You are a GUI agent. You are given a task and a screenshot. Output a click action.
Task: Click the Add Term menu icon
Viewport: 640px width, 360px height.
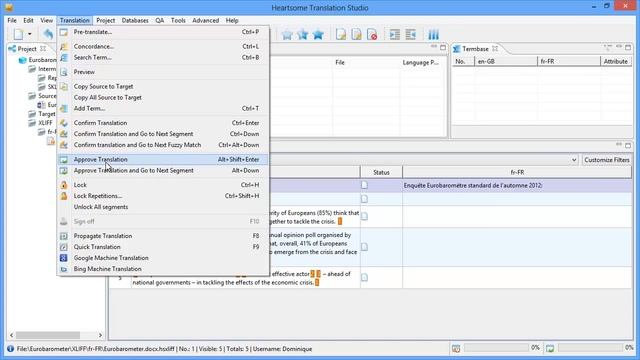tap(64, 109)
